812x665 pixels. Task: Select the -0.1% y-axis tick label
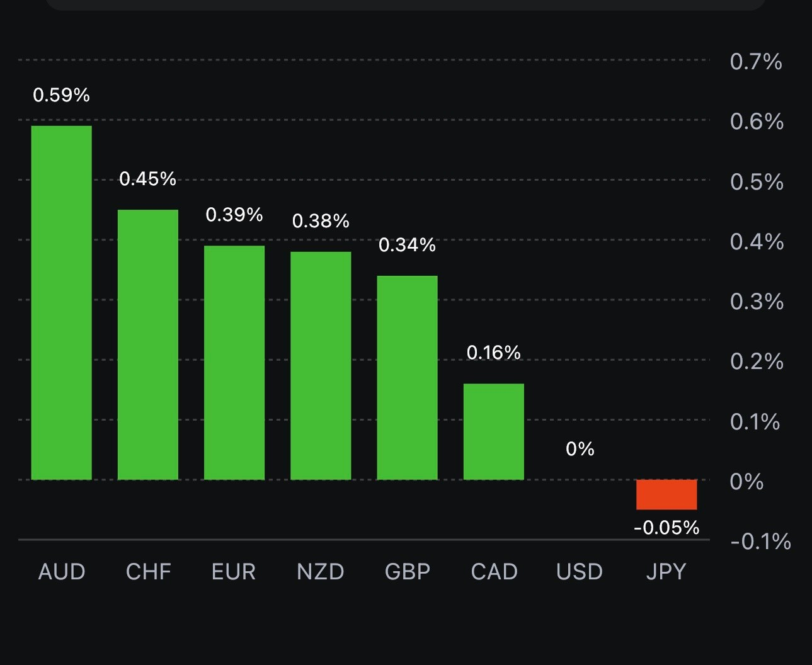tap(760, 542)
